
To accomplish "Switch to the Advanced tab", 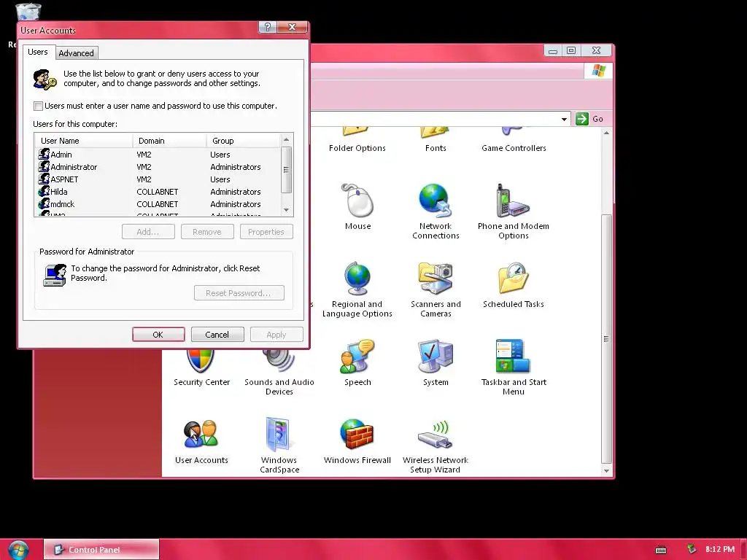I will (76, 52).
